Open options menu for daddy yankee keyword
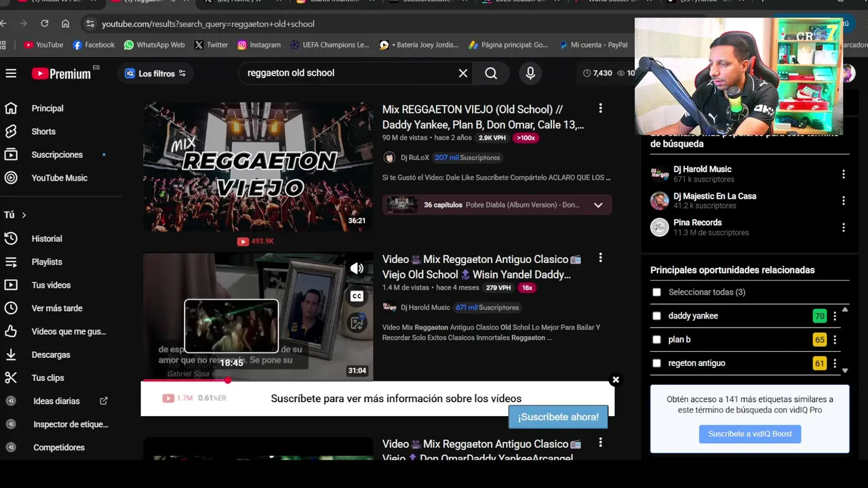868x488 pixels. point(835,316)
